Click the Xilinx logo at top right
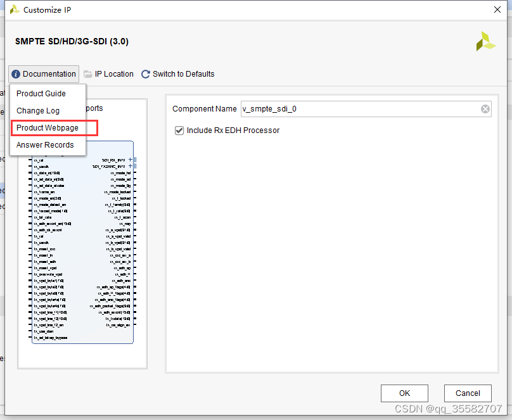512x420 pixels. coord(485,41)
